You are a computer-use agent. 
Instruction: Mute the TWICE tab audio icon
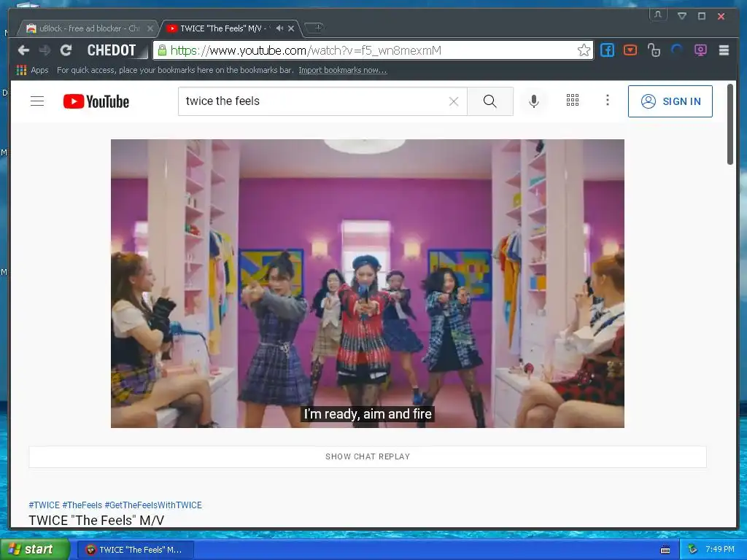[x=279, y=28]
